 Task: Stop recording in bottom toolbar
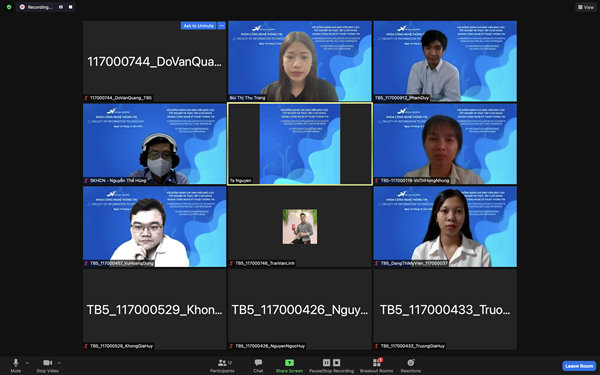point(336,362)
